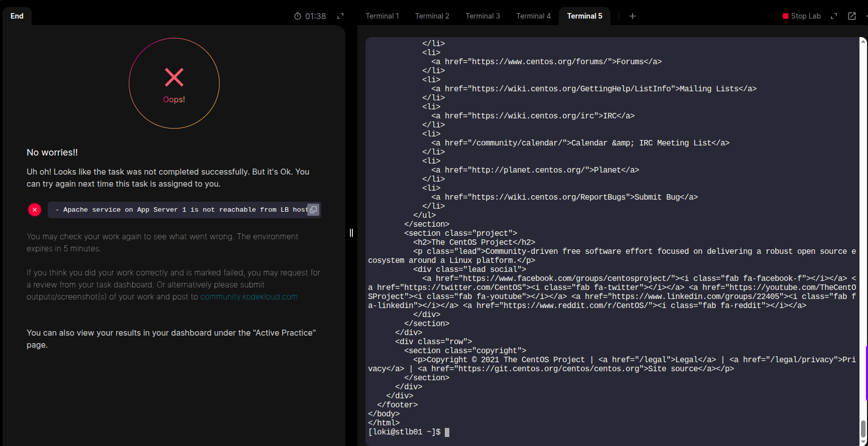Open a new terminal with plus icon
The height and width of the screenshot is (446, 868).
coord(633,16)
